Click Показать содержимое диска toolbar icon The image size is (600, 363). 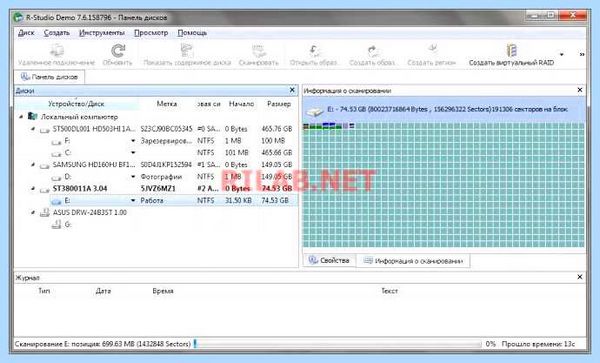point(187,50)
